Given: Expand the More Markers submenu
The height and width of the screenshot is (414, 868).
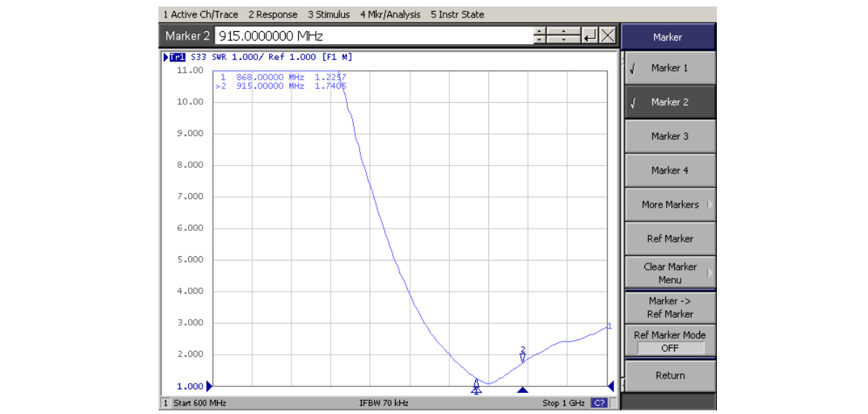Looking at the screenshot, I should point(669,204).
